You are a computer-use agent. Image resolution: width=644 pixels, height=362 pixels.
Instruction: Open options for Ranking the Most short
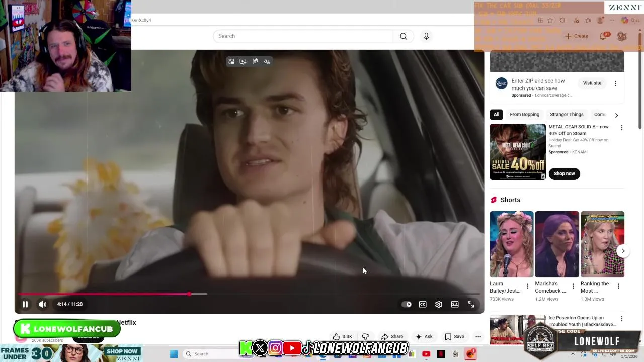[x=618, y=286]
